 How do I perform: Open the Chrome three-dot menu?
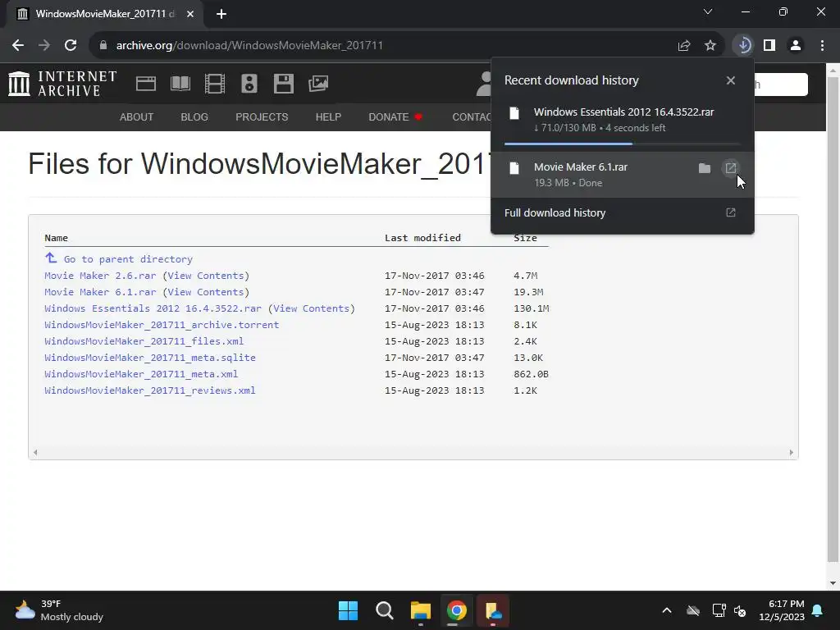tap(822, 46)
